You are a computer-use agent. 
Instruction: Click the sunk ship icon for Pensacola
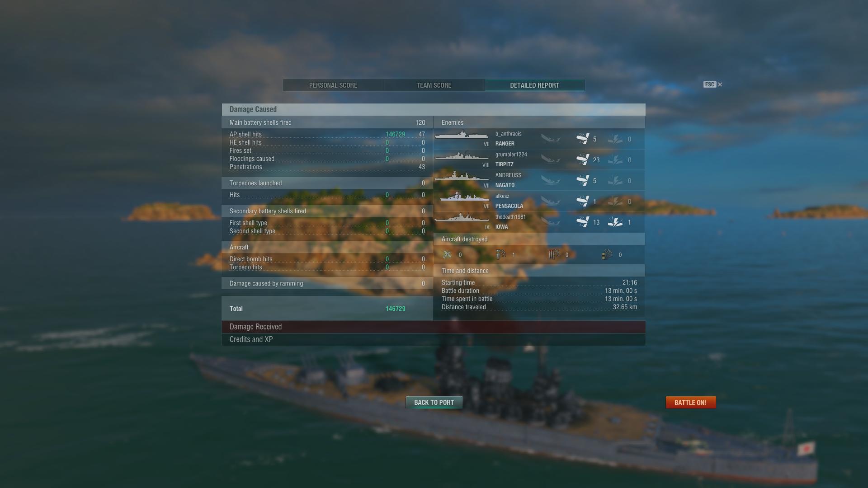pyautogui.click(x=551, y=201)
